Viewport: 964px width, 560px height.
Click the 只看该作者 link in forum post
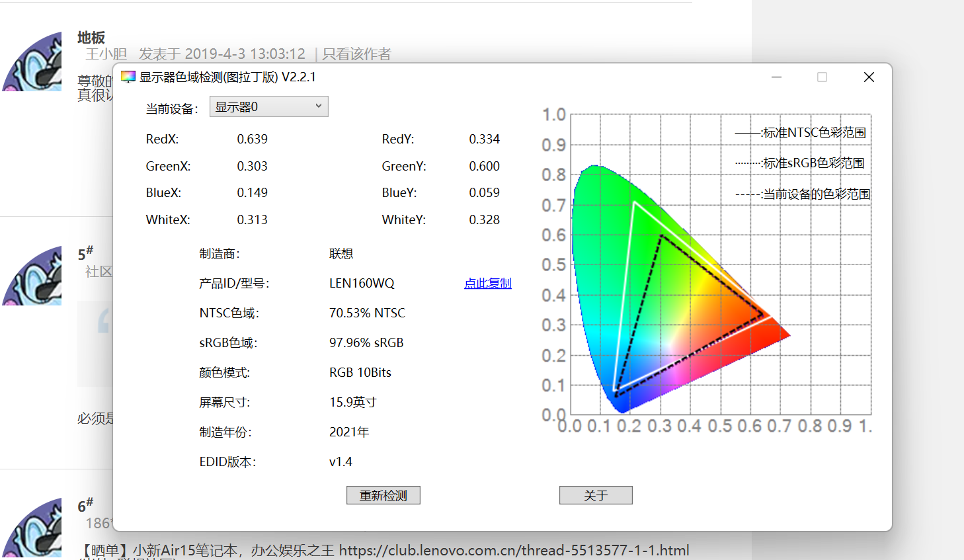[356, 54]
